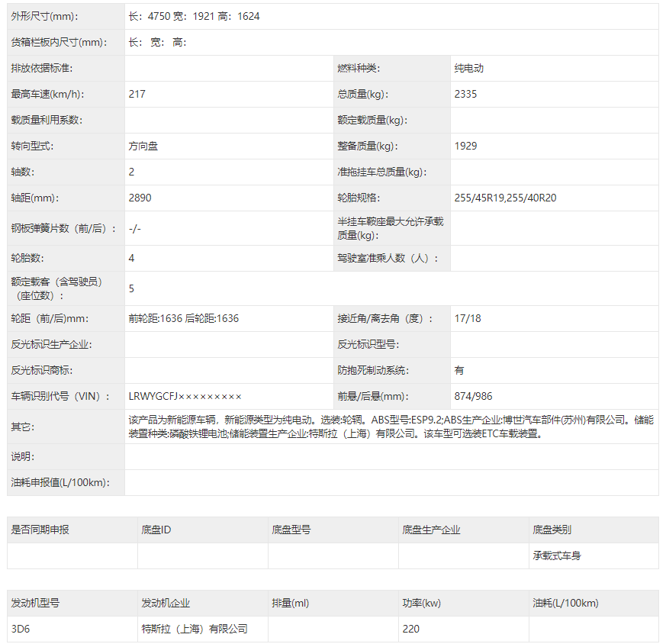
Task: Click the 其它 remarks text paragraph
Action: 391,427
